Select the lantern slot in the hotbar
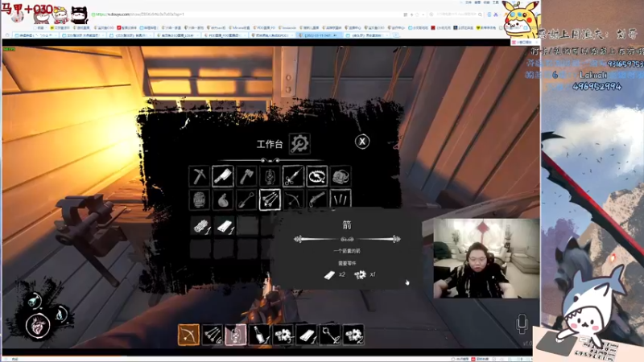 pos(236,335)
